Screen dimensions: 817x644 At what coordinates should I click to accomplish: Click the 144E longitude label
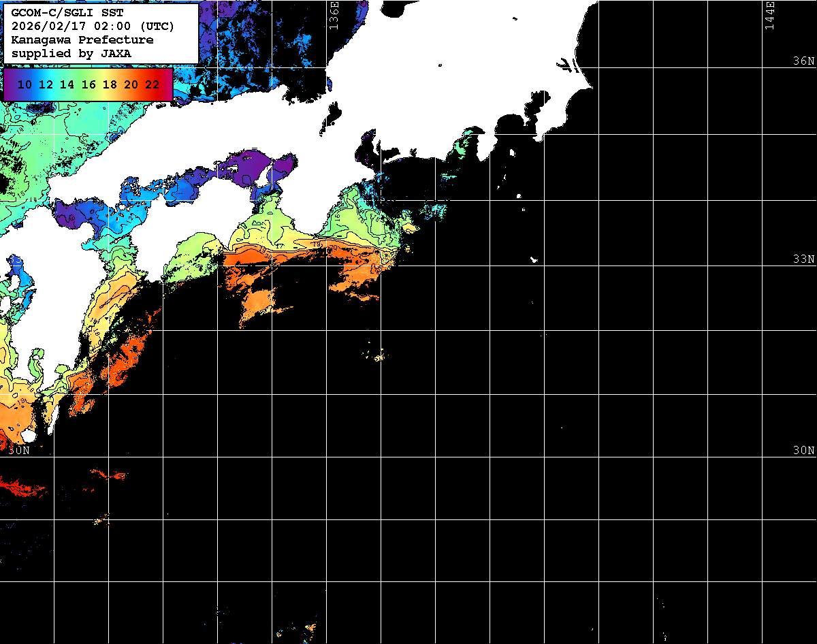(x=770, y=15)
